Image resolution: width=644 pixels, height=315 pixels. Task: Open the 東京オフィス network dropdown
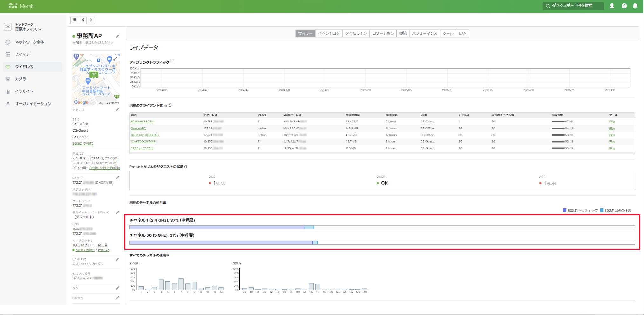click(28, 29)
